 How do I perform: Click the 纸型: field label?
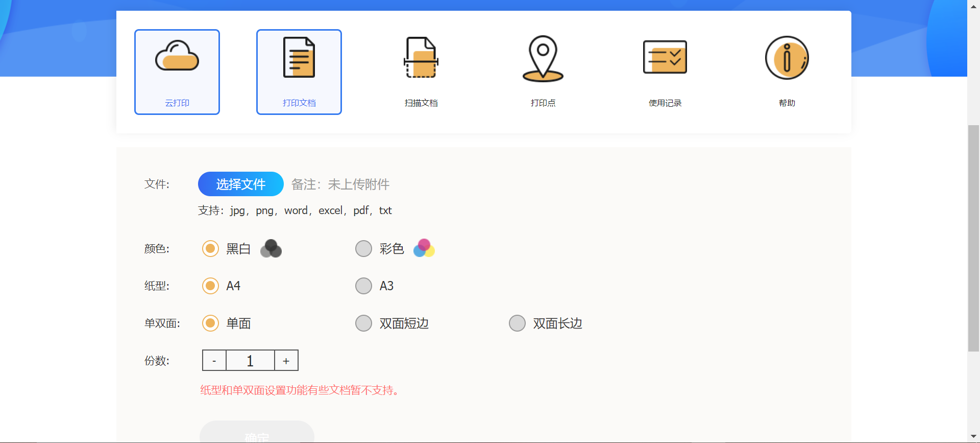pos(157,286)
